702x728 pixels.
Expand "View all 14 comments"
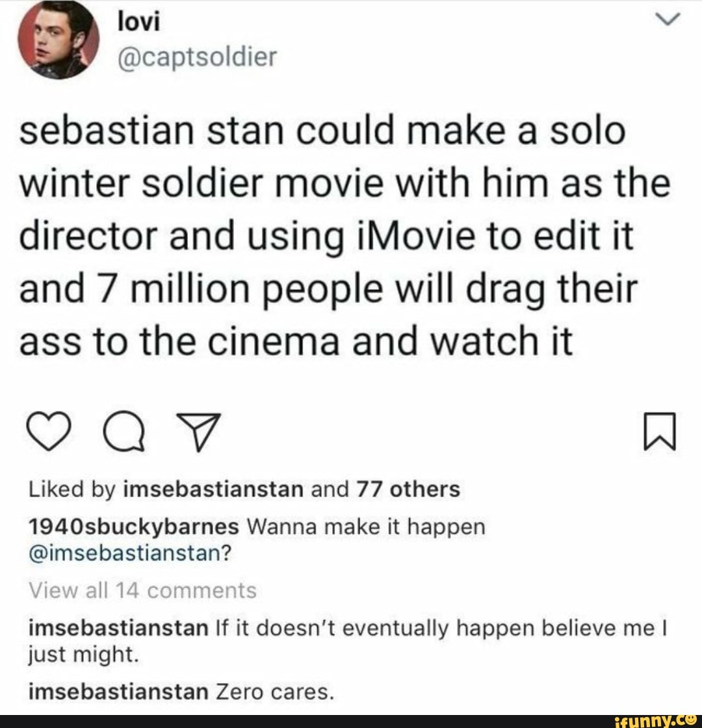(143, 591)
